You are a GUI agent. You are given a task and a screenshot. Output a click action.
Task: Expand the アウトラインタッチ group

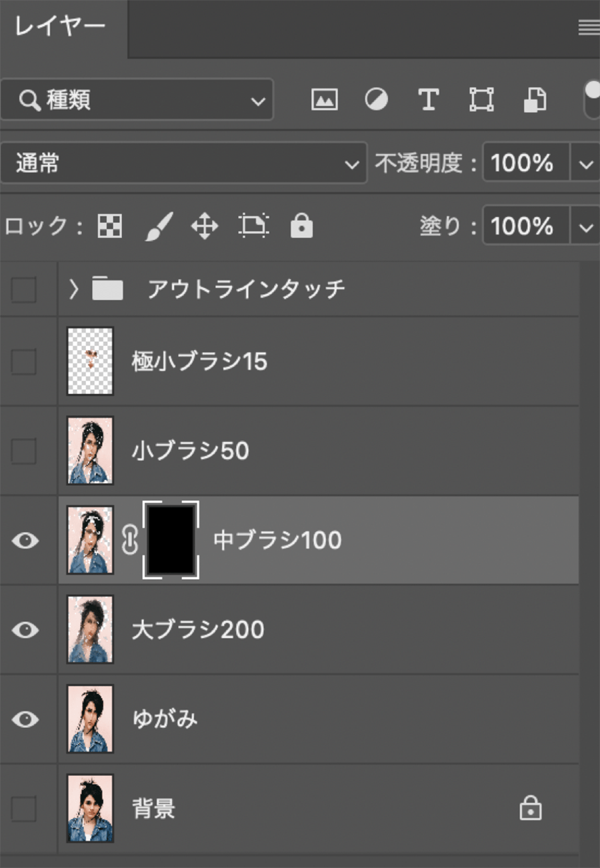pyautogui.click(x=74, y=289)
